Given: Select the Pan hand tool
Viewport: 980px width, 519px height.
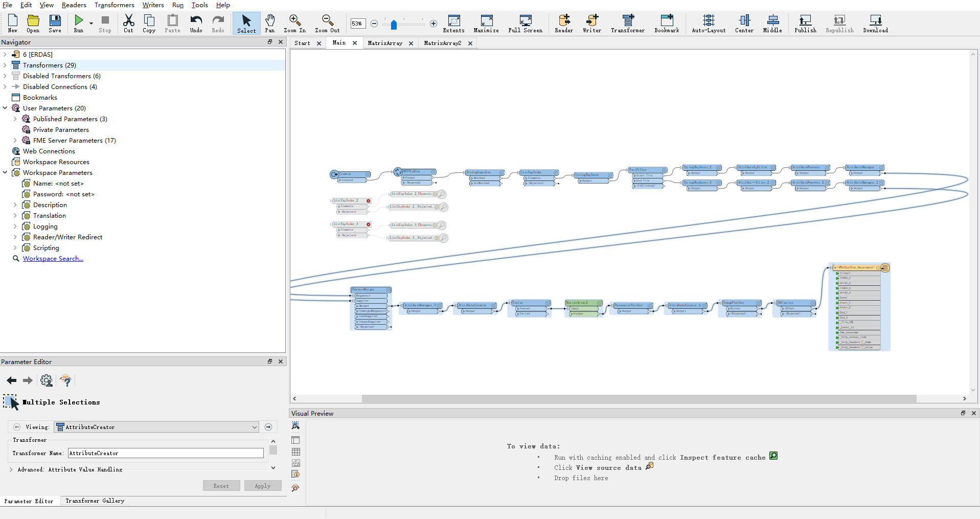Looking at the screenshot, I should point(270,23).
